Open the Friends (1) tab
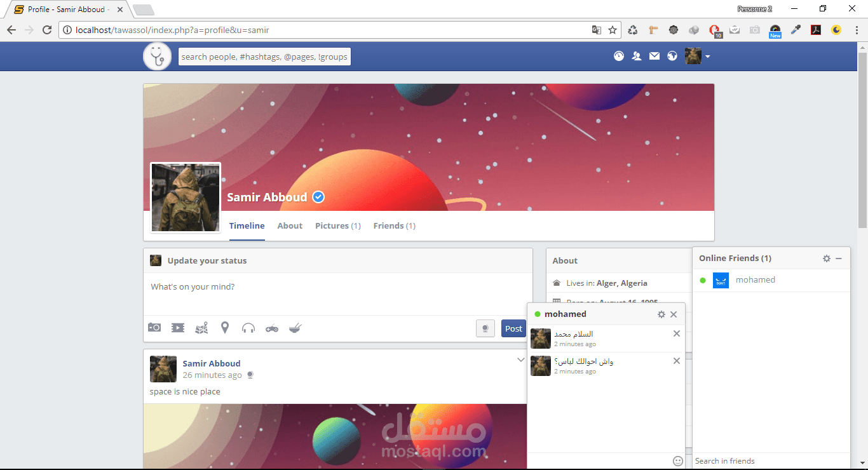The width and height of the screenshot is (868, 470). [x=395, y=226]
